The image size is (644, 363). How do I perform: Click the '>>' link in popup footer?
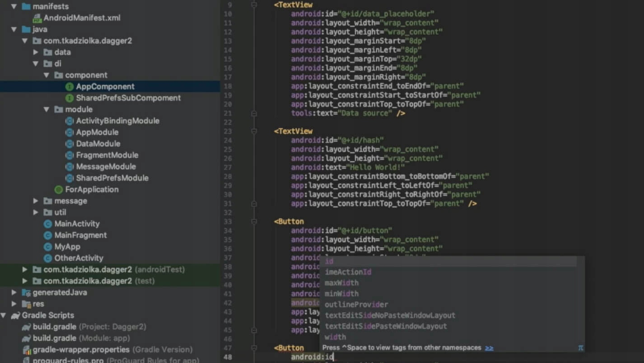coord(489,348)
